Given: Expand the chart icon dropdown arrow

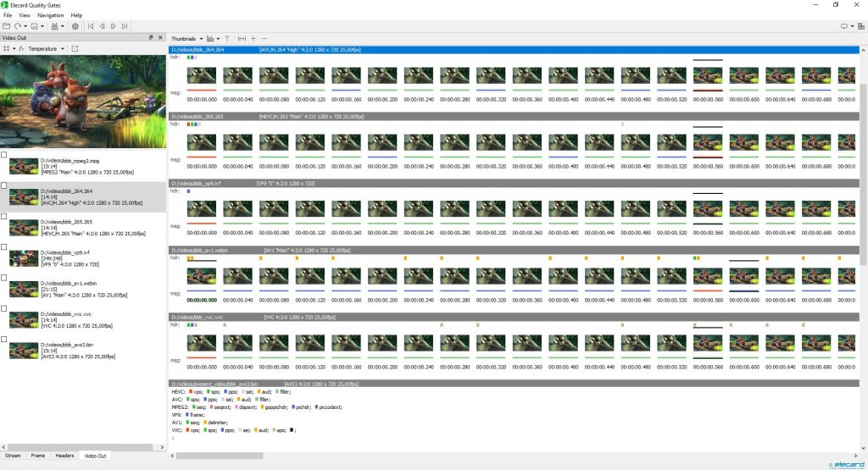Looking at the screenshot, I should [218, 39].
